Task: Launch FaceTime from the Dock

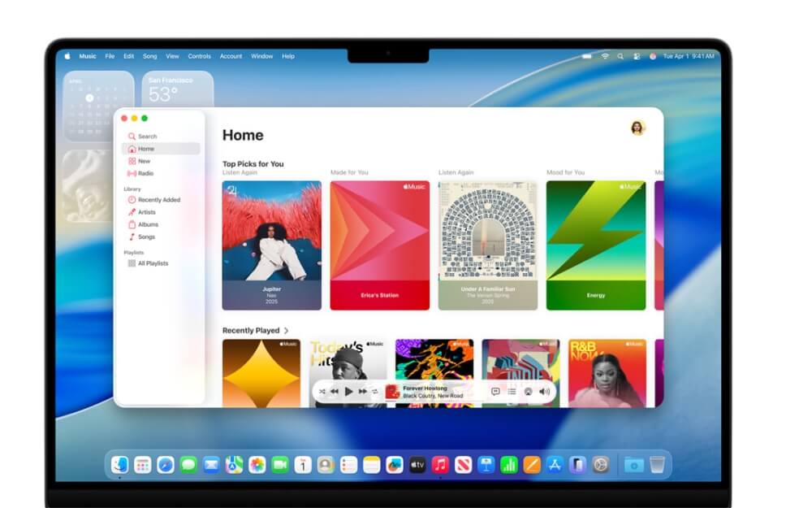Action: tap(280, 465)
